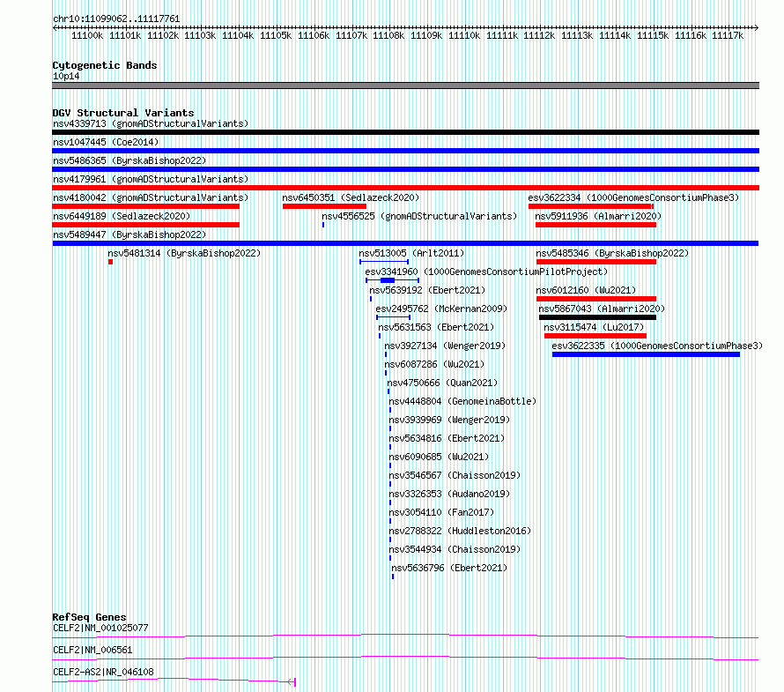Image resolution: width=784 pixels, height=692 pixels.
Task: Click the 10p14 band label
Action: [x=66, y=76]
